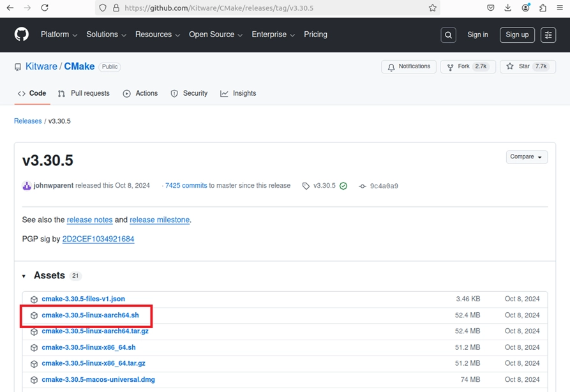Download cmake-3.30.5-linux-aarch64.sh
The height and width of the screenshot is (392, 570).
[x=90, y=315]
